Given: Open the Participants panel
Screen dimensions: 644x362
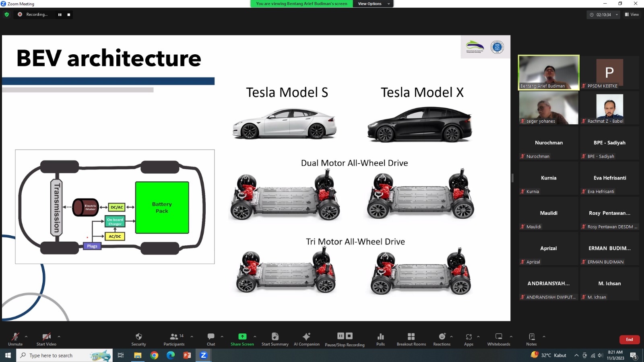Looking at the screenshot, I should pos(174,339).
